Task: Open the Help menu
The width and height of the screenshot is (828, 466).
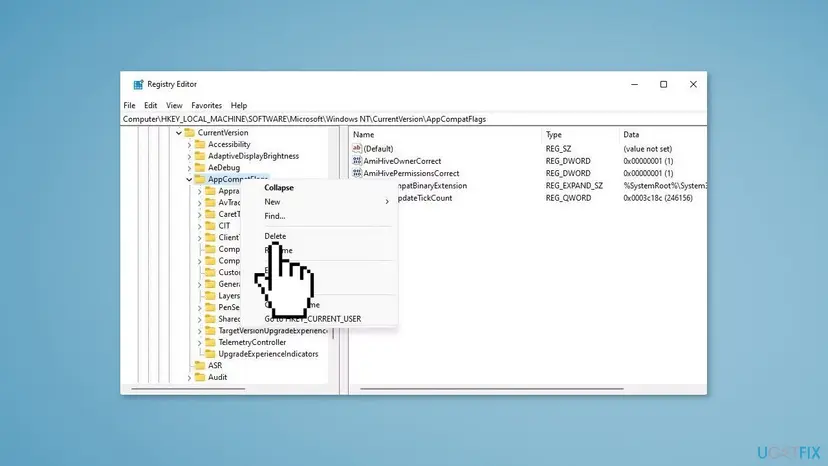Action: (239, 106)
